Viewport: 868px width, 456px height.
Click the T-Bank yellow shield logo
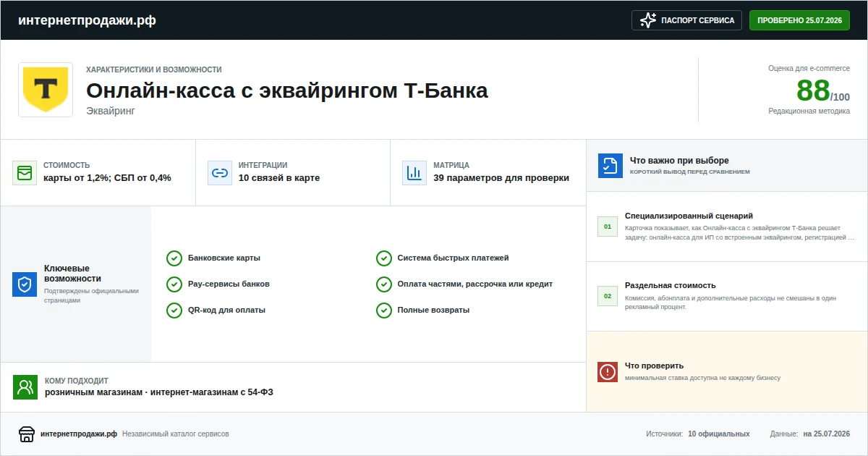46,90
